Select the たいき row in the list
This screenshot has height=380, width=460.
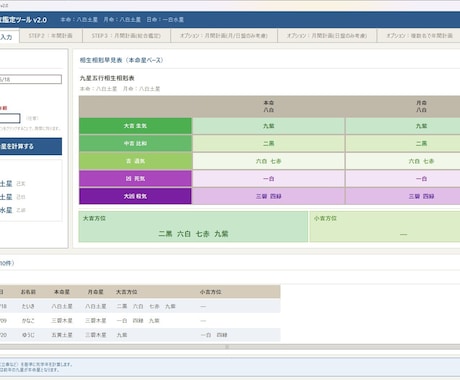click(x=140, y=306)
